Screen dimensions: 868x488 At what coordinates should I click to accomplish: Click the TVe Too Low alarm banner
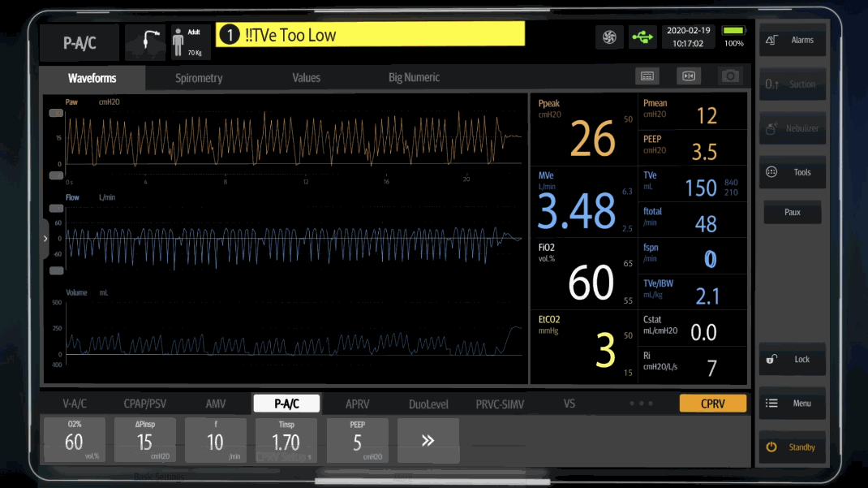[x=370, y=35]
